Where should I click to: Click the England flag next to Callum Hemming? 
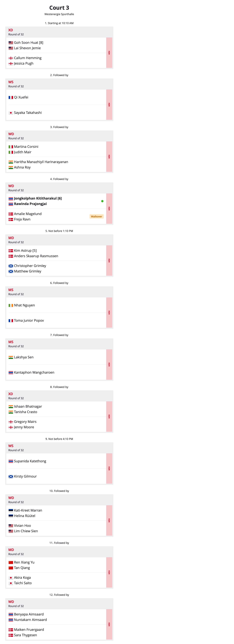coord(11,58)
